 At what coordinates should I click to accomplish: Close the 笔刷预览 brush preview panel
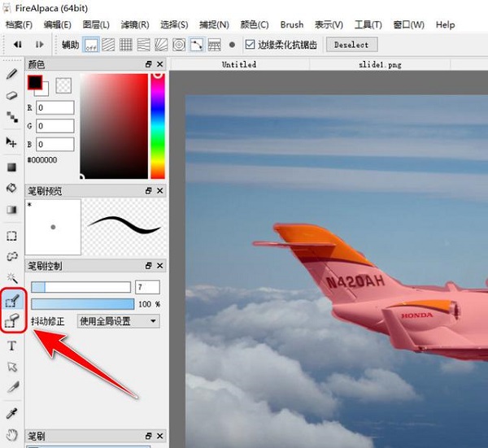pyautogui.click(x=160, y=190)
